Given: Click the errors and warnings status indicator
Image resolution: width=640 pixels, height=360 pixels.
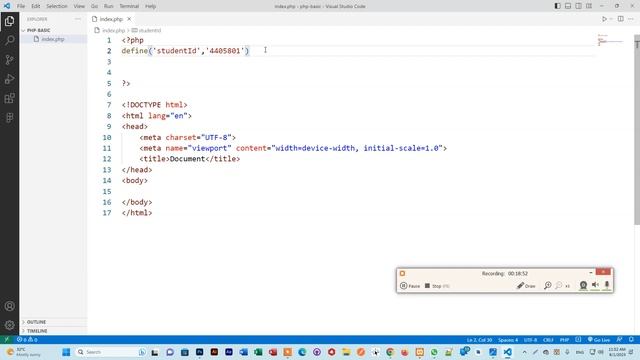Looking at the screenshot, I should tap(27, 340).
